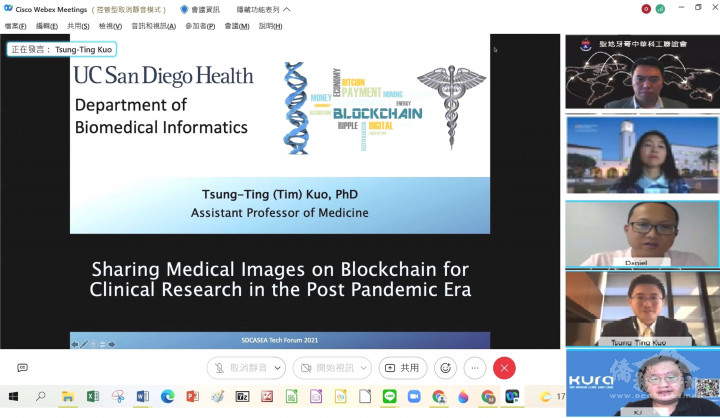Click the active speaker Tsung-Ting Kuo label

click(62, 48)
